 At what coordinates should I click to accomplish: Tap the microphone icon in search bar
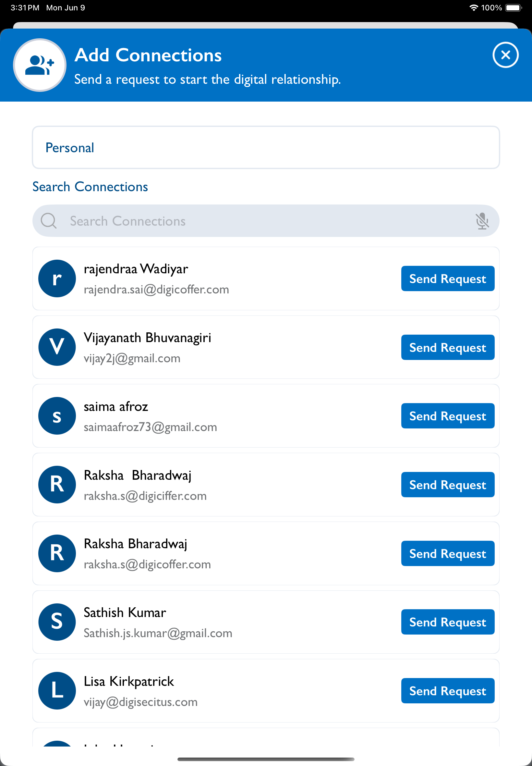[x=482, y=221]
